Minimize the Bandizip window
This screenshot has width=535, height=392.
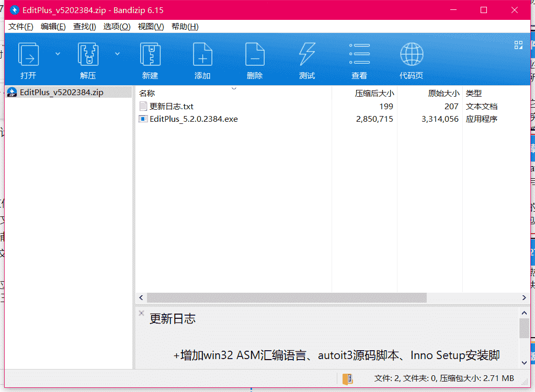(453, 10)
